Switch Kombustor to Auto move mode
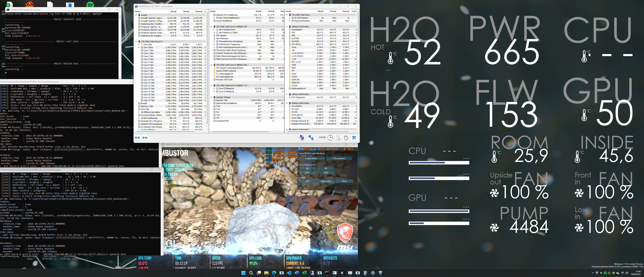 pyautogui.click(x=312, y=158)
